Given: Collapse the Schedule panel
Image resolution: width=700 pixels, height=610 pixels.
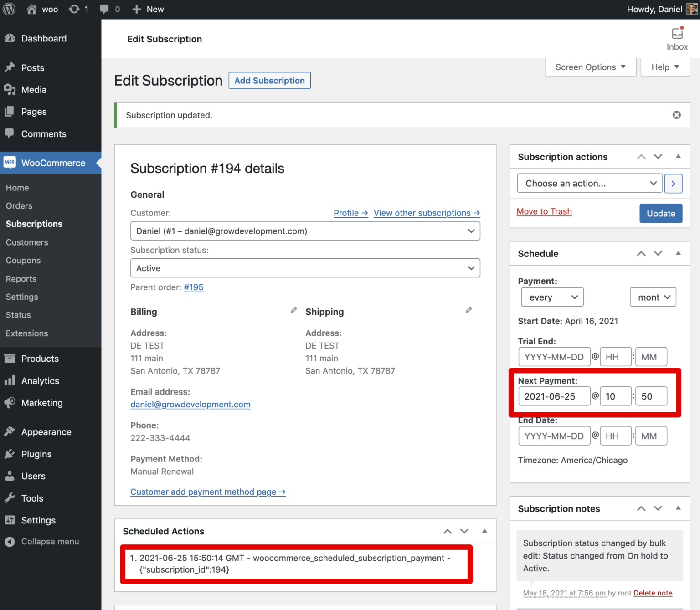Looking at the screenshot, I should click(678, 253).
